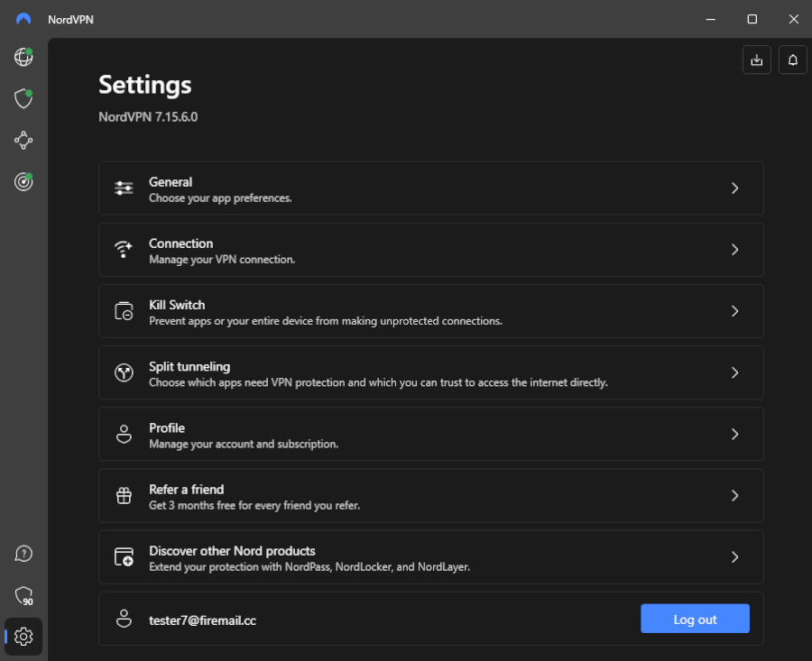Viewport: 812px width, 661px height.
Task: Maximize the NordVPN window
Action: (752, 19)
